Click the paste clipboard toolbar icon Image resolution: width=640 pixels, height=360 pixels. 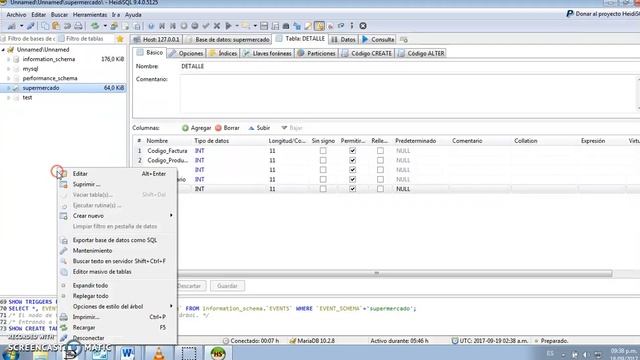(x=56, y=26)
